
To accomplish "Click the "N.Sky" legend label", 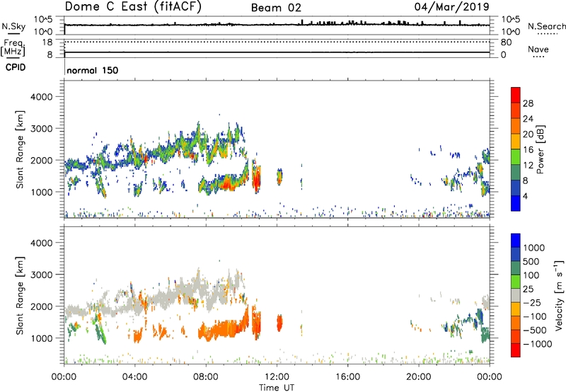I will click(x=13, y=26).
